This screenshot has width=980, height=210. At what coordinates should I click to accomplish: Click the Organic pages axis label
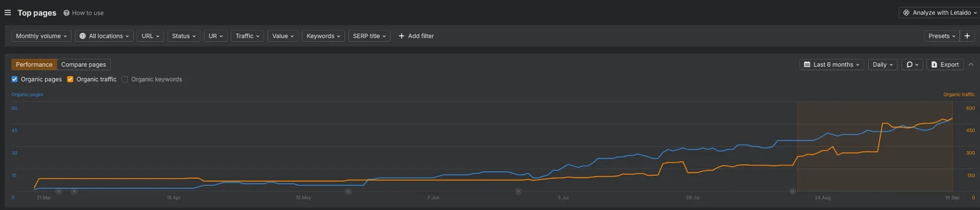tap(27, 94)
